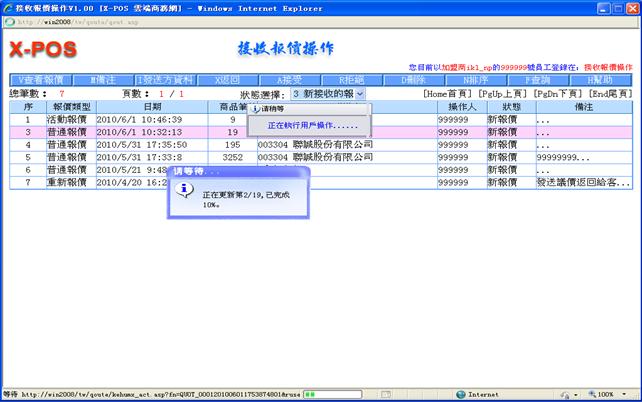Expand the 狀態選擇 status dropdown
Screen dimensions: 642x402
click(360, 93)
